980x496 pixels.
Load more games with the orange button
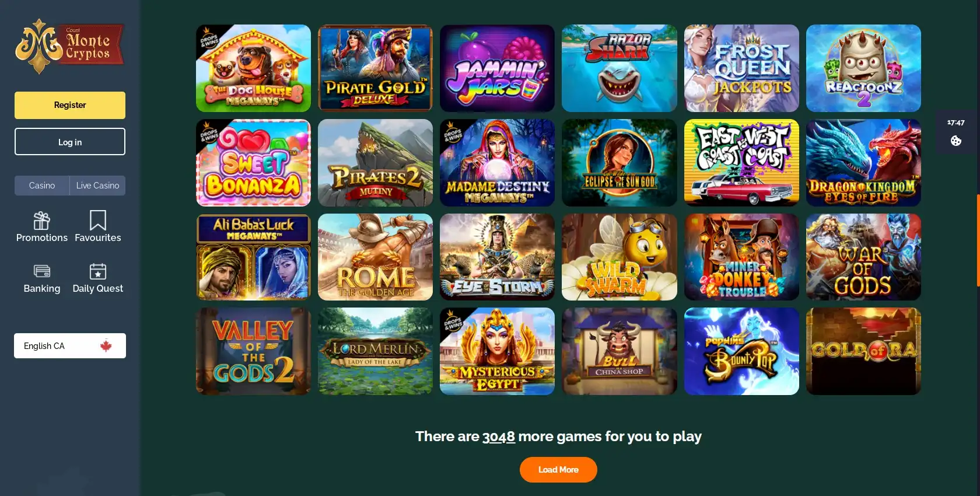point(558,470)
